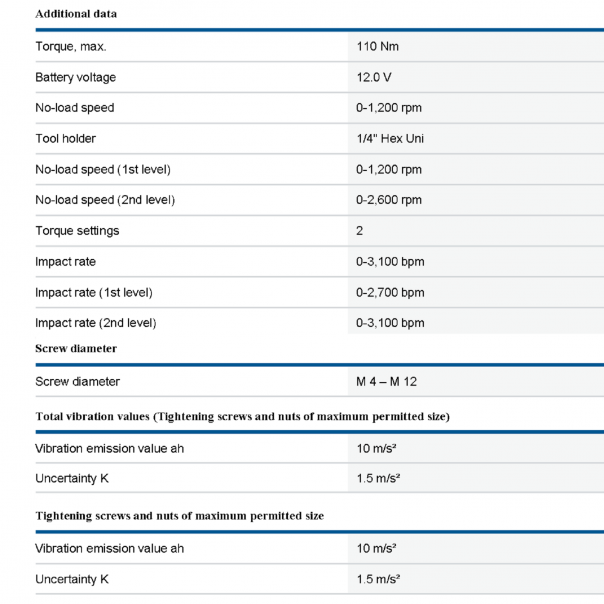Viewport: 604px width, 604px height.
Task: Select the 'Torque settings' row label
Action: click(x=77, y=231)
